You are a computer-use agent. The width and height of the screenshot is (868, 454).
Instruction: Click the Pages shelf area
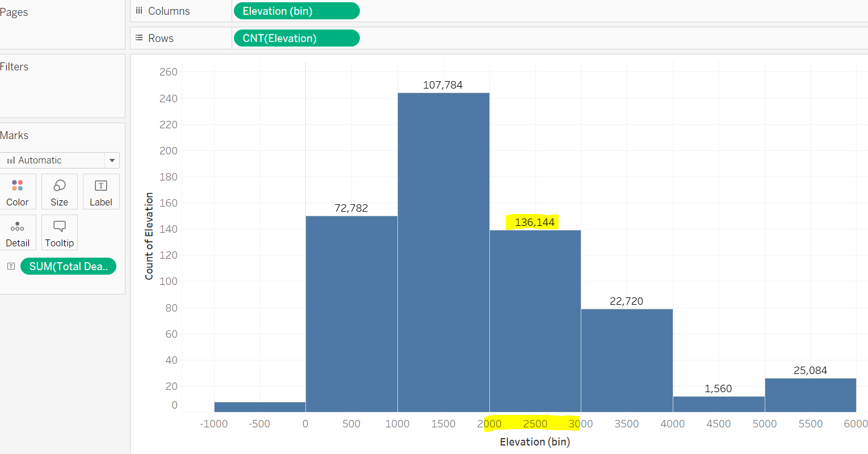[x=14, y=12]
